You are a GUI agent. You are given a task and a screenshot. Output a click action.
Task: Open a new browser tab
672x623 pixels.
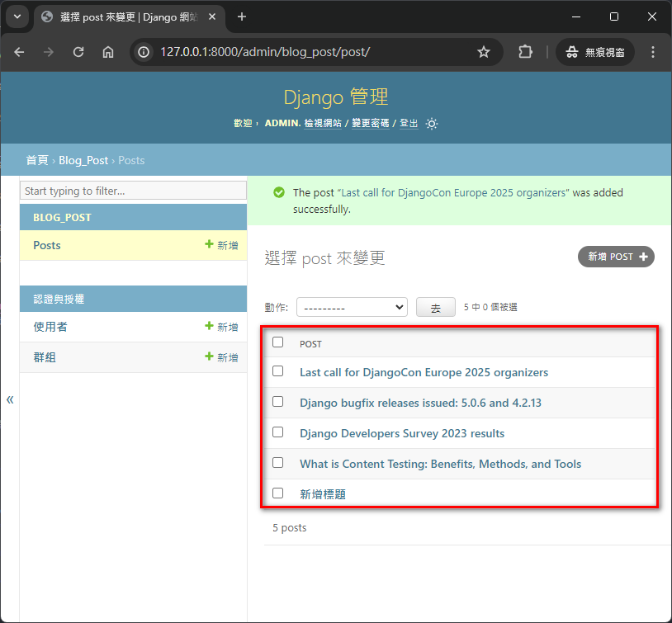click(x=242, y=17)
